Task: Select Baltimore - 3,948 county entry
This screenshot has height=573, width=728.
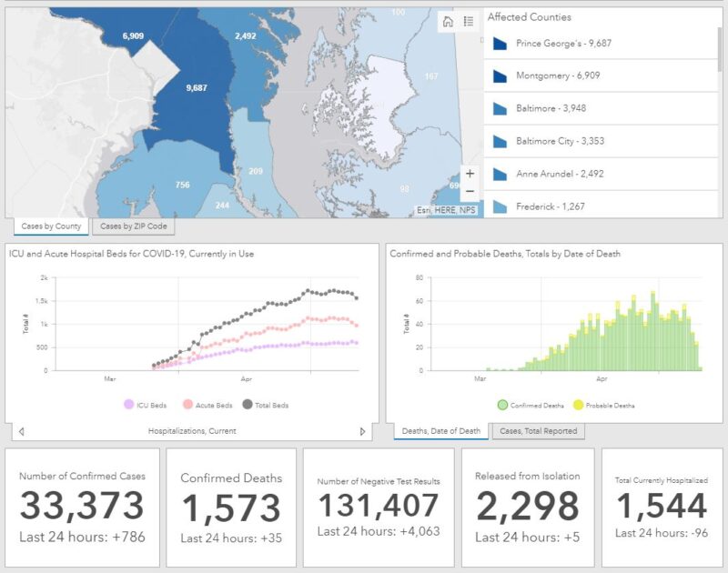Action: [553, 109]
